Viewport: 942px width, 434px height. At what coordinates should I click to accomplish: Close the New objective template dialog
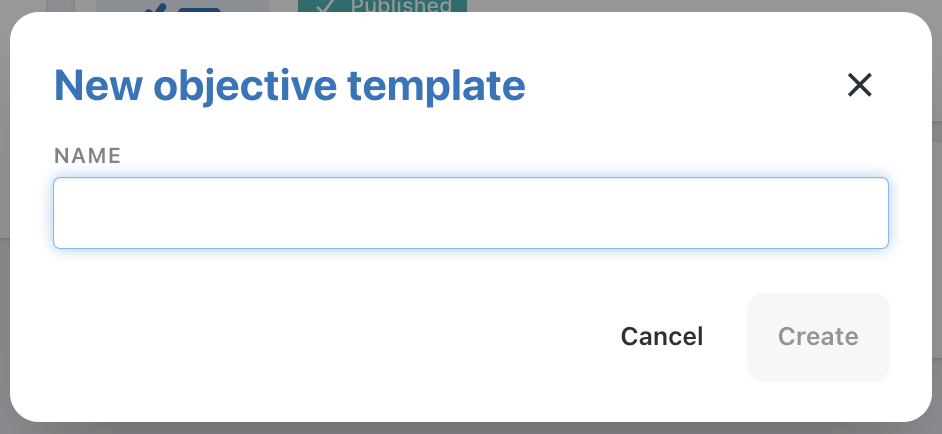coord(860,85)
